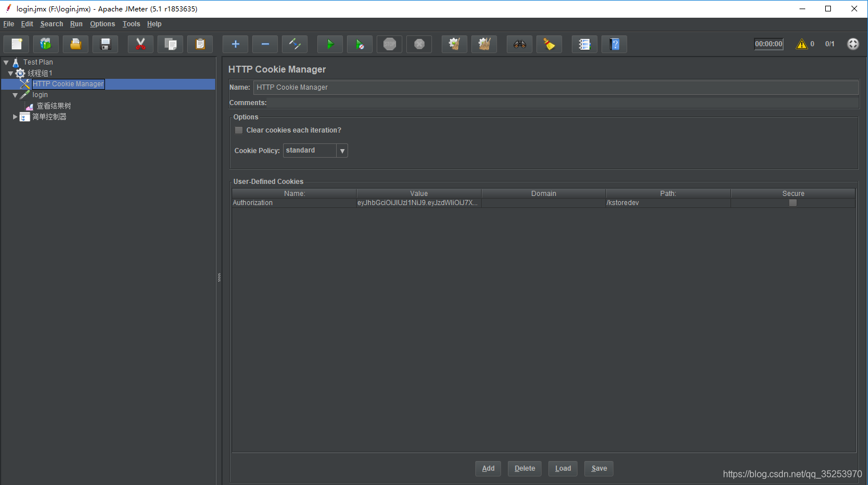Open the Help question mark icon
Image resolution: width=868 pixels, height=485 pixels.
click(614, 44)
